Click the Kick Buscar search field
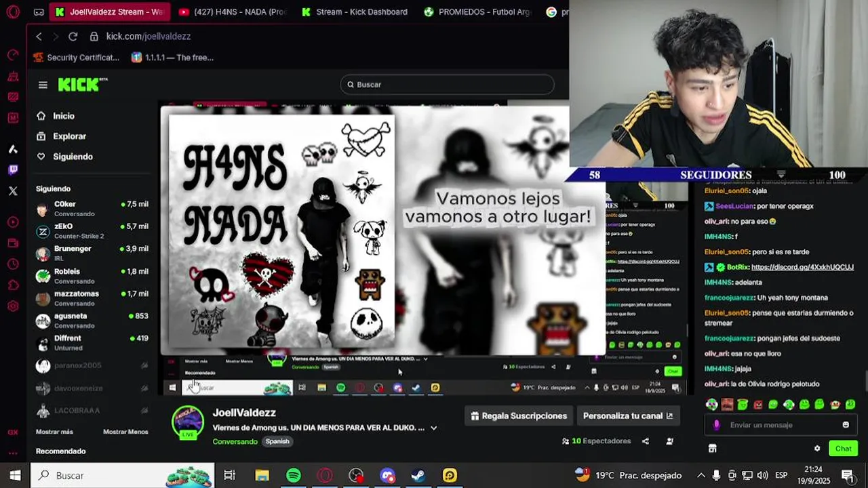The height and width of the screenshot is (488, 868). coord(447,85)
